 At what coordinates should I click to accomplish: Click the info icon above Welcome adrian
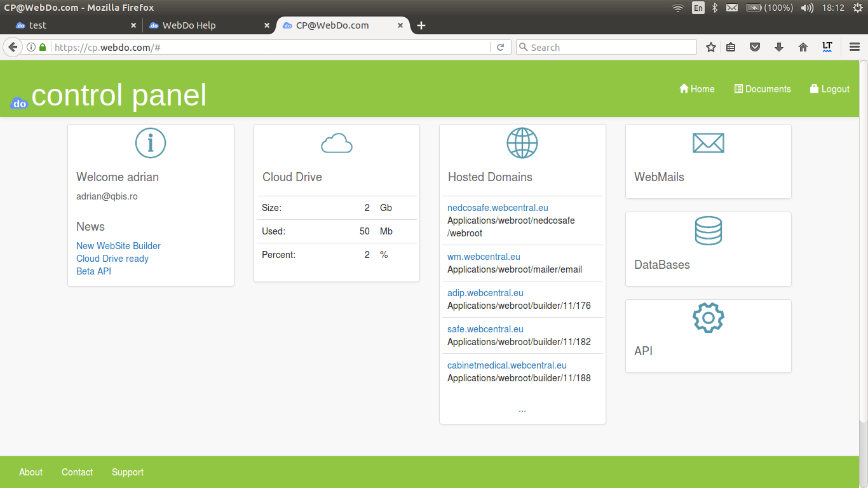[151, 143]
